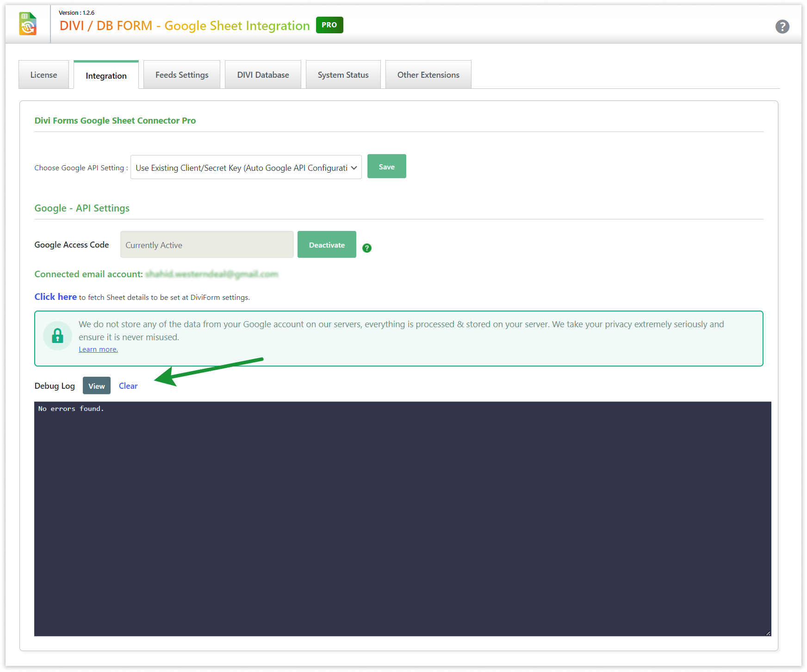Open the Feeds Settings tab
The height and width of the screenshot is (672, 807).
182,75
